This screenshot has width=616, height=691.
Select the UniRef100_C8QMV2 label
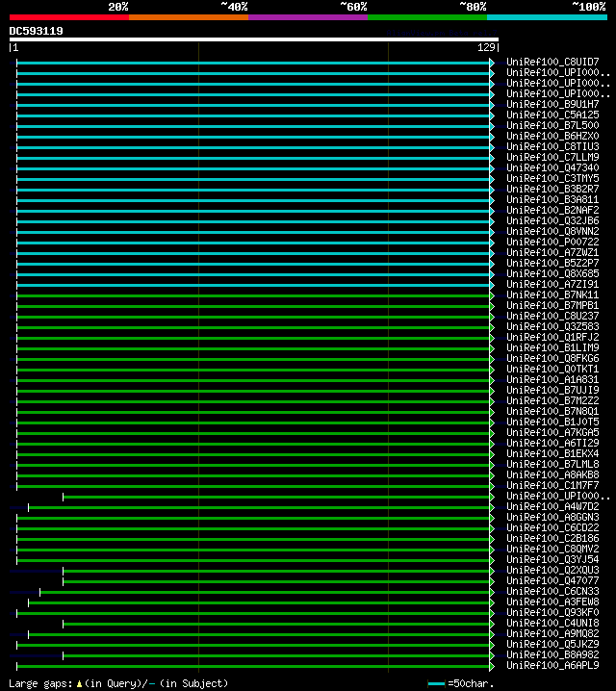552,549
